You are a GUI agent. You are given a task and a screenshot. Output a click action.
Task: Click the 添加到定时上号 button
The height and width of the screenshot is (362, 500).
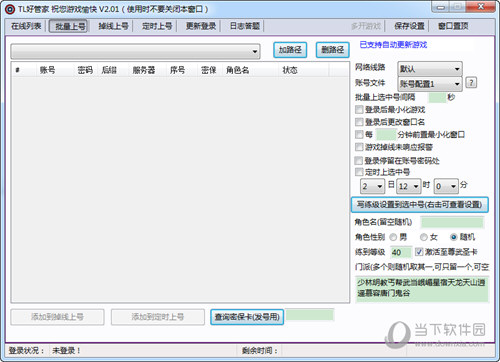(x=158, y=317)
